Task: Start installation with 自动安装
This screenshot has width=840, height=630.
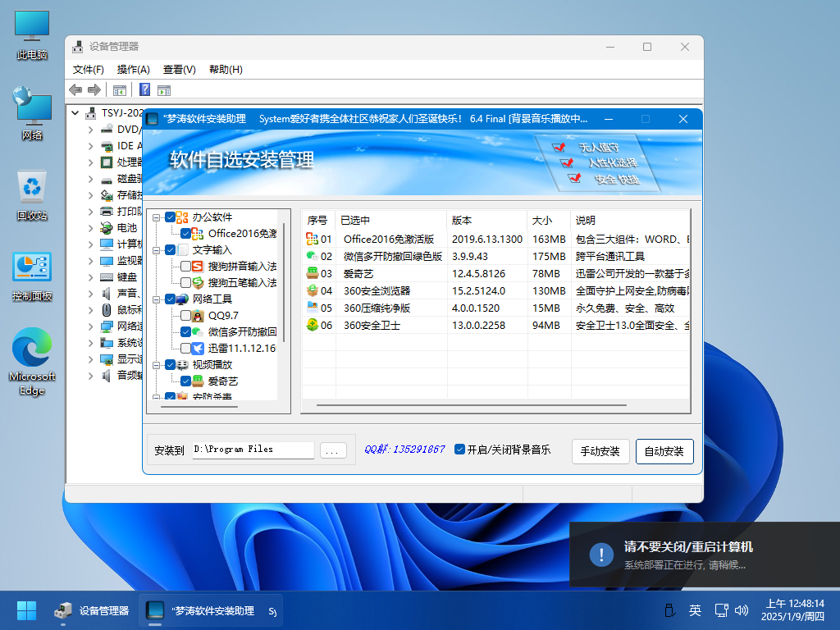Action: [664, 451]
